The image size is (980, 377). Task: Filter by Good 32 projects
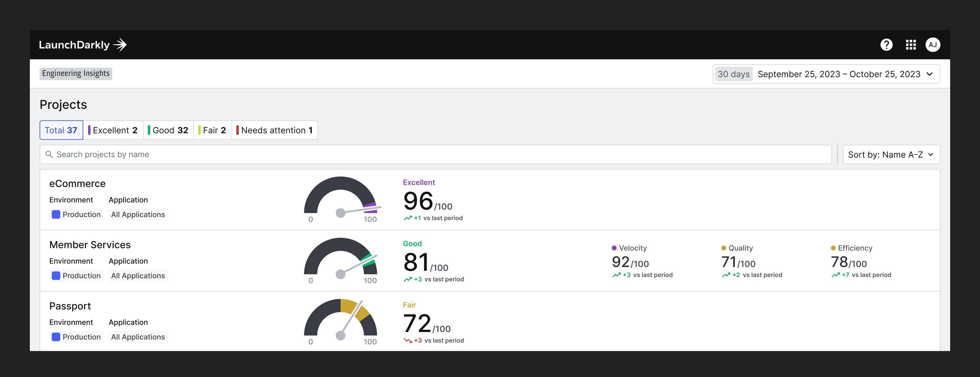pyautogui.click(x=168, y=130)
